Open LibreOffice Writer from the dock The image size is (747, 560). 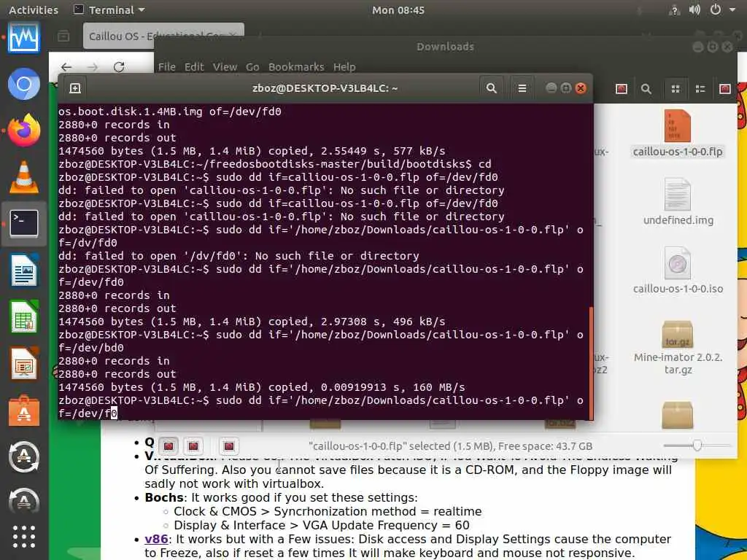(24, 270)
